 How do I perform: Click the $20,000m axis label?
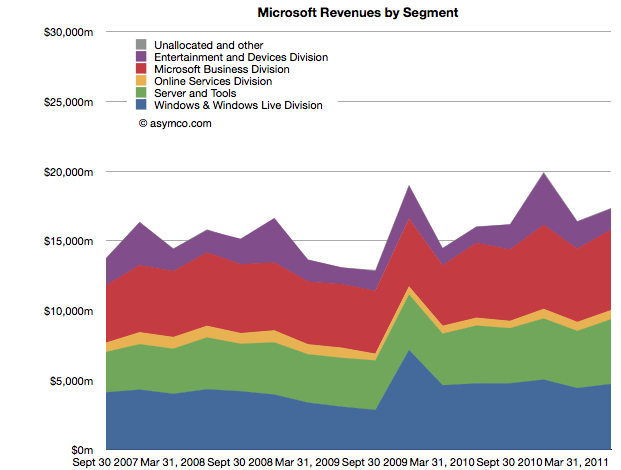69,172
